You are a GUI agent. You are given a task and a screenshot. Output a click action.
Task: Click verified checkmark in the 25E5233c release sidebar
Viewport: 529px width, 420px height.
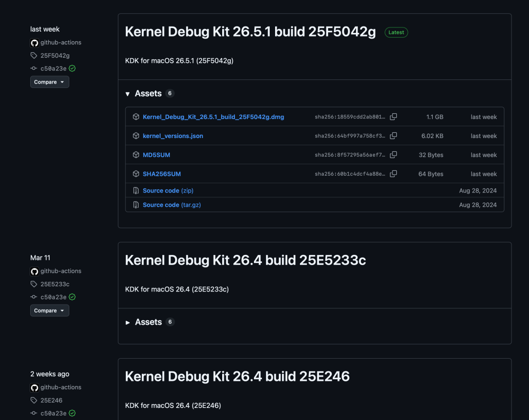72,297
